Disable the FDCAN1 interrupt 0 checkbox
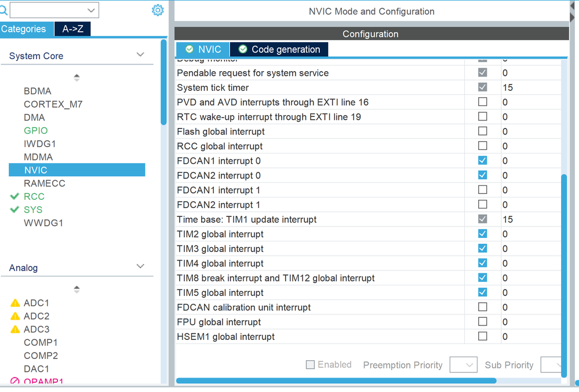This screenshot has height=392, width=579. coord(482,160)
